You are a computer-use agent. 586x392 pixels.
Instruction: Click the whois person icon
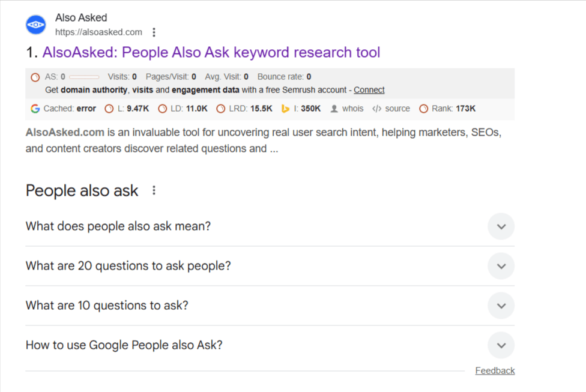point(334,109)
